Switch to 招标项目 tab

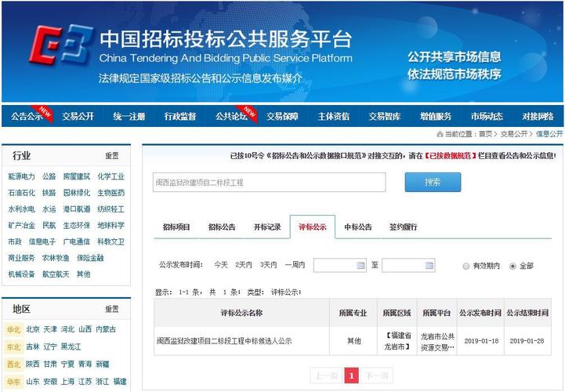click(x=176, y=227)
